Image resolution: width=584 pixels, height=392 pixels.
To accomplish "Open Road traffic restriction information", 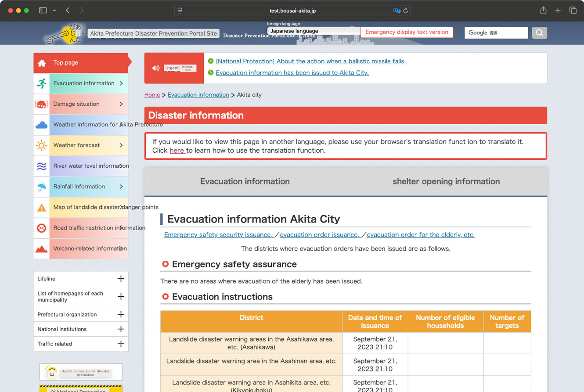I will 81,228.
